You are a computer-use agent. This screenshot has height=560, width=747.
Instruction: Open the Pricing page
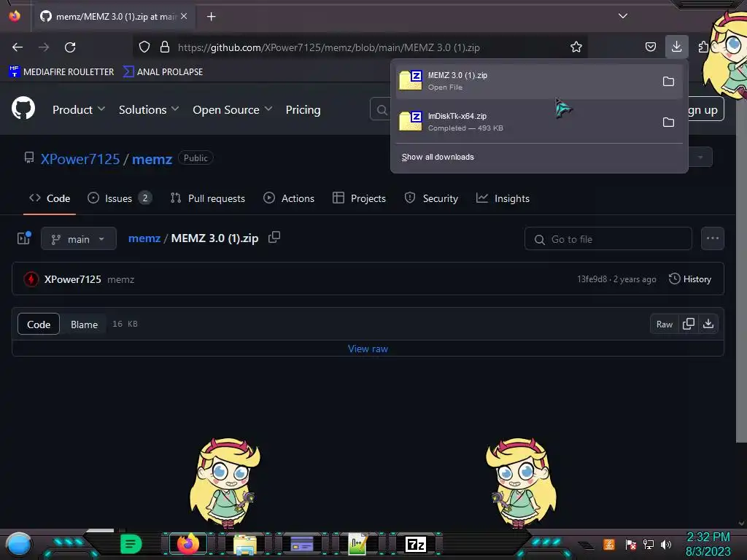click(303, 109)
